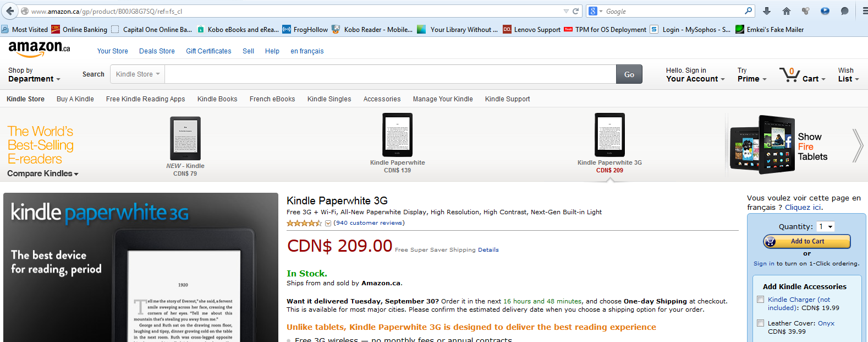Open the Google search engine selector
This screenshot has width=868, height=342.
click(595, 11)
